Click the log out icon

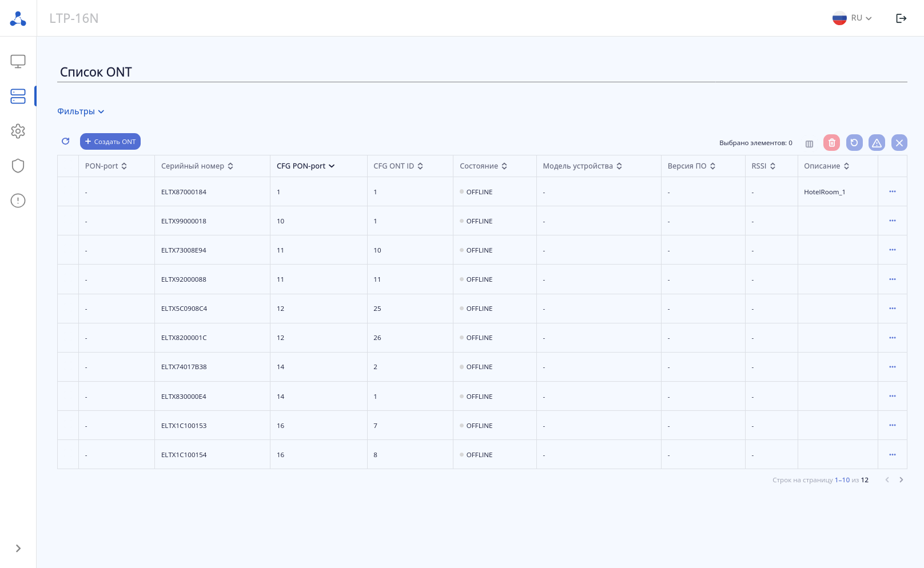click(x=901, y=18)
